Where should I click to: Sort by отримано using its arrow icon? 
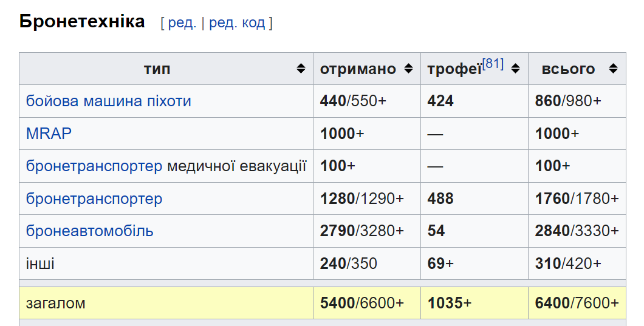[408, 69]
